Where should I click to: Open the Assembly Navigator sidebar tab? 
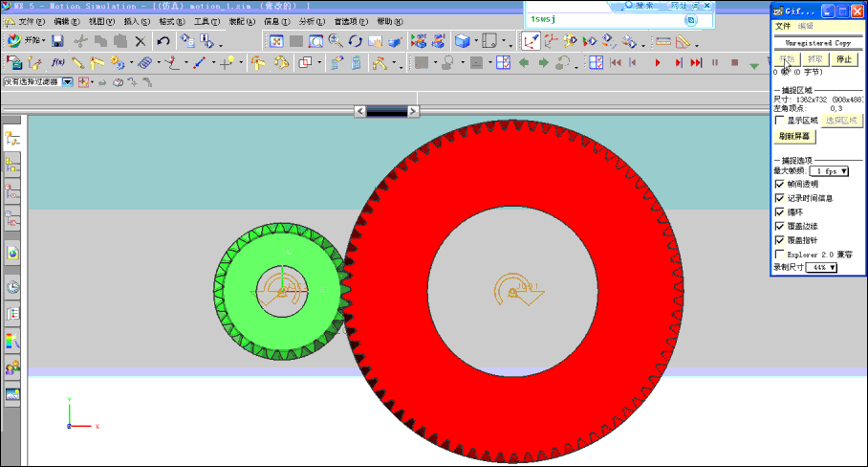12,165
